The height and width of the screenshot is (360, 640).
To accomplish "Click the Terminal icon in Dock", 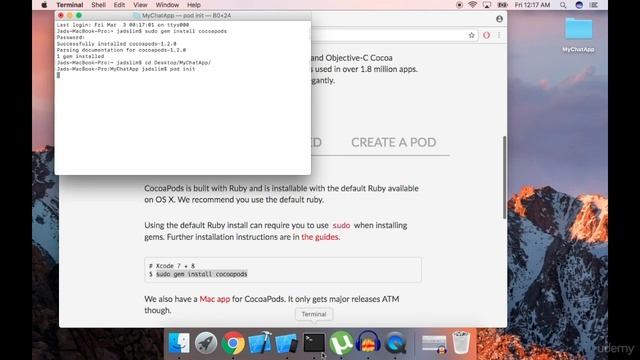I will point(314,342).
